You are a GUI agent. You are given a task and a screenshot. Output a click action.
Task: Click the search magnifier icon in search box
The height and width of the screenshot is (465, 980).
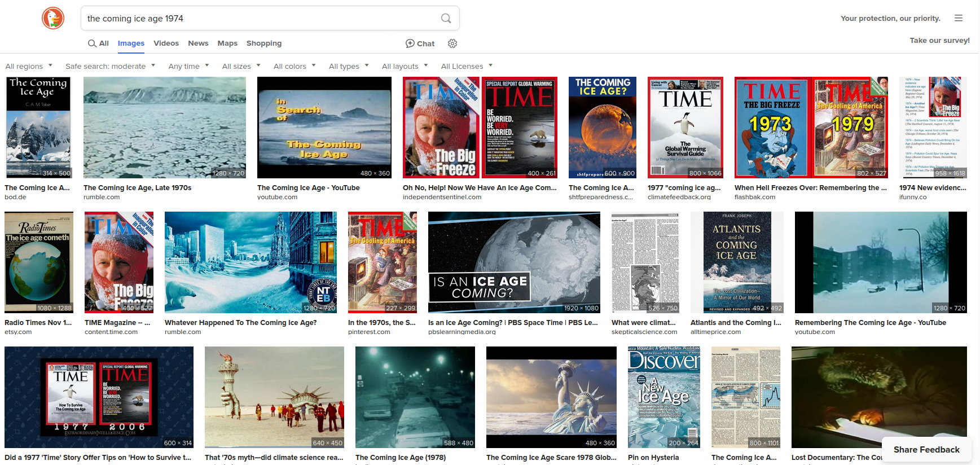pyautogui.click(x=446, y=18)
